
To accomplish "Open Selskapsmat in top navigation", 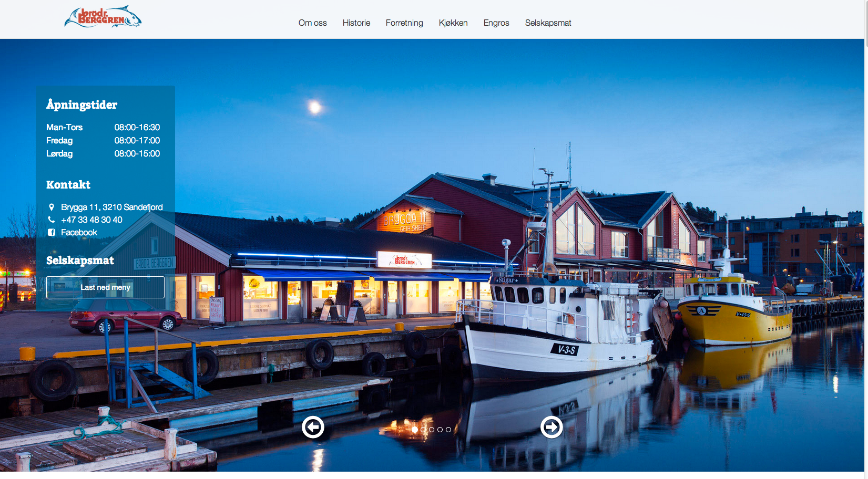I will pos(548,23).
